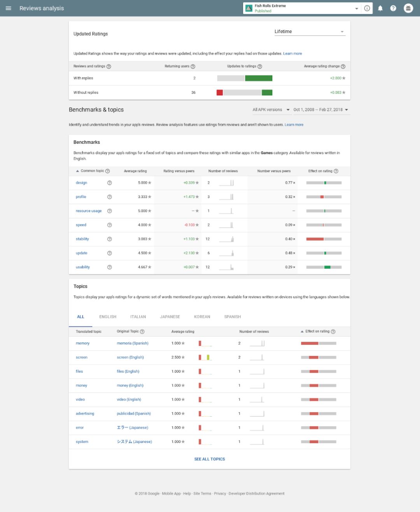Viewport: 420px width, 512px height.
Task: Click Fish Rolls Extreme app icon
Action: tap(249, 8)
